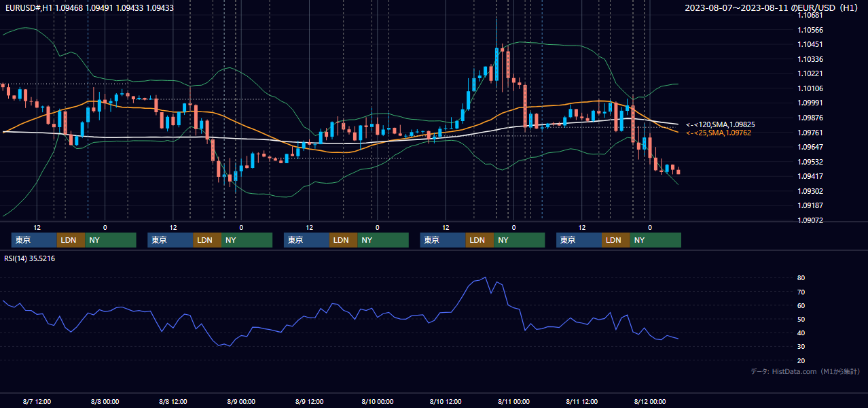Viewport: 868px width, 408px height.
Task: Select the 8/10 12:00 time axis label
Action: pyautogui.click(x=445, y=402)
